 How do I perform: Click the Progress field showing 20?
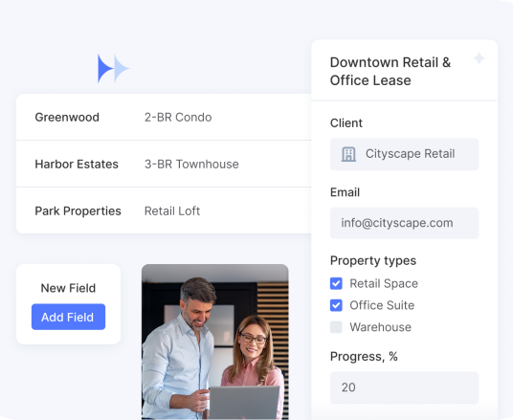[405, 387]
